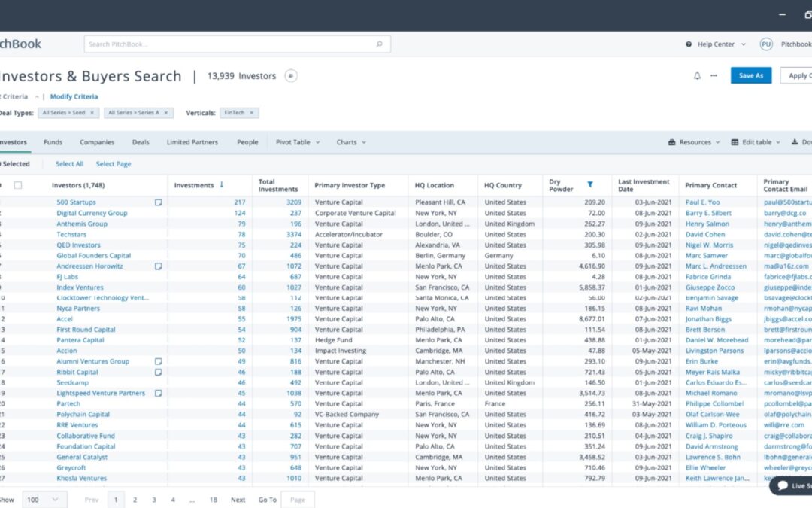812x508 pixels.
Task: Click the Primary Investor Type column header
Action: click(x=350, y=185)
